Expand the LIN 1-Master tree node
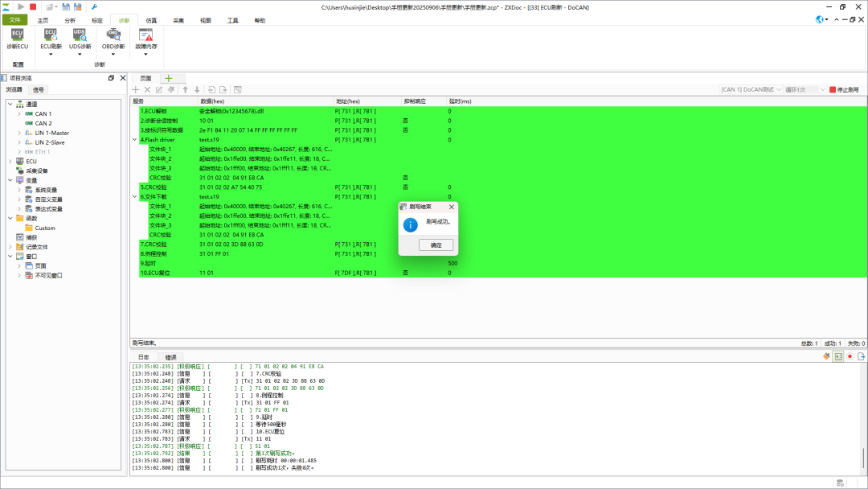 19,133
